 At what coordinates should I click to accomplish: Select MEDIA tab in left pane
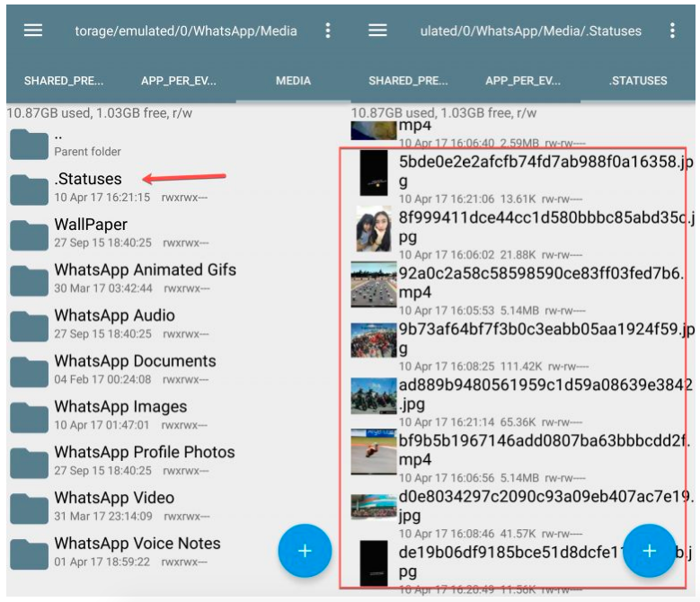click(293, 81)
